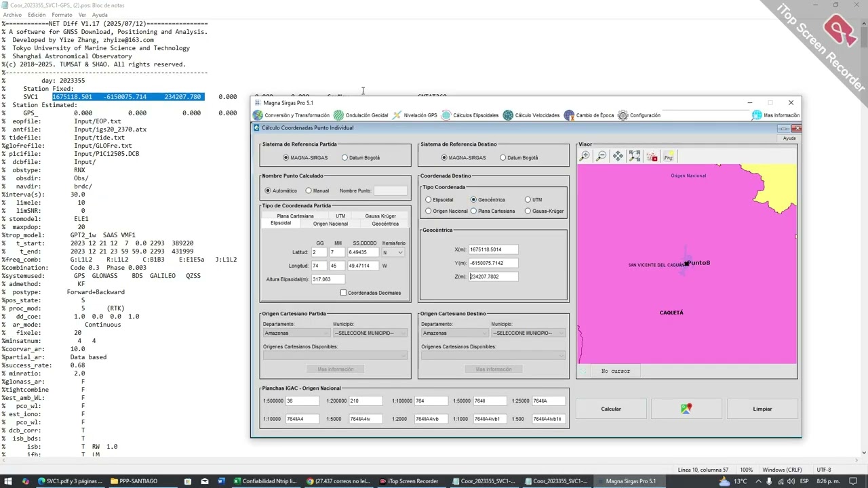Image resolution: width=868 pixels, height=488 pixels.
Task: Open Orígenes Cartesianos Disponibles dropdown in Destino
Action: coord(493,355)
